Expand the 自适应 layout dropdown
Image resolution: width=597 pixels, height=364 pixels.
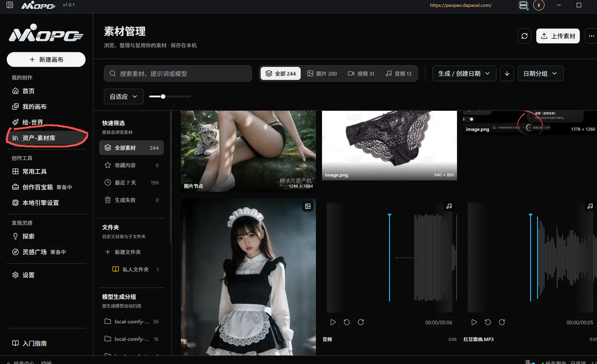coord(124,97)
